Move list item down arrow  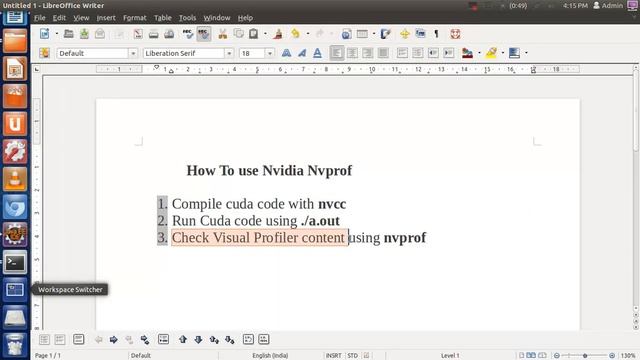(x=198, y=340)
